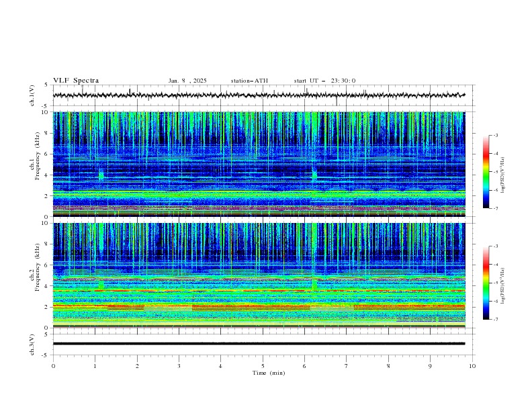Click the time axis tick label "1"
This screenshot has width=532, height=411.
tap(95, 366)
